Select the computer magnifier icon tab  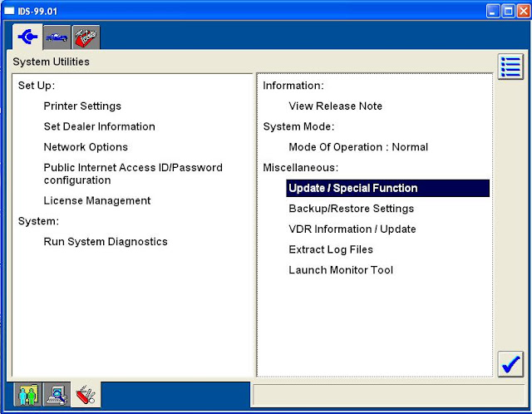[x=57, y=395]
